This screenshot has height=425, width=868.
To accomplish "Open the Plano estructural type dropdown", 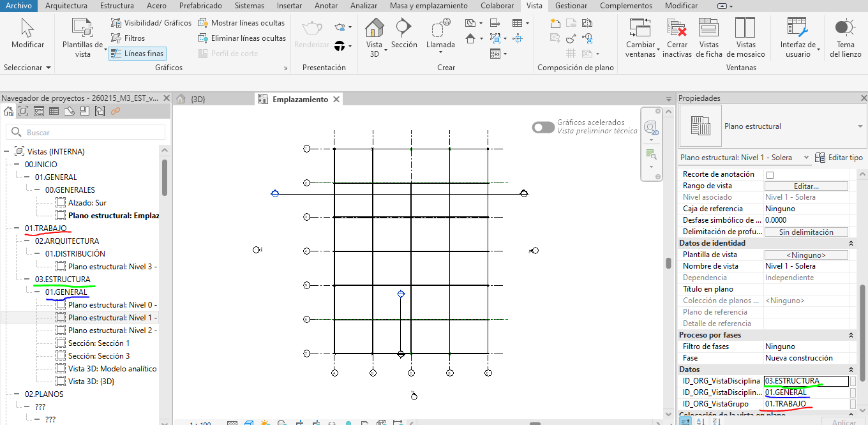I will tap(860, 126).
